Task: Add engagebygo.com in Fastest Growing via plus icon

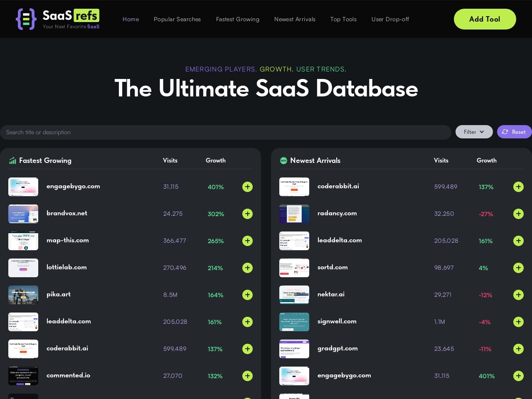Action: [247, 187]
